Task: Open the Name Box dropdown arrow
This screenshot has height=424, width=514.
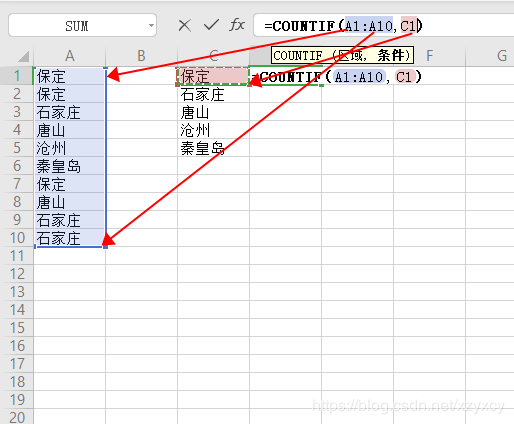Action: pos(151,25)
